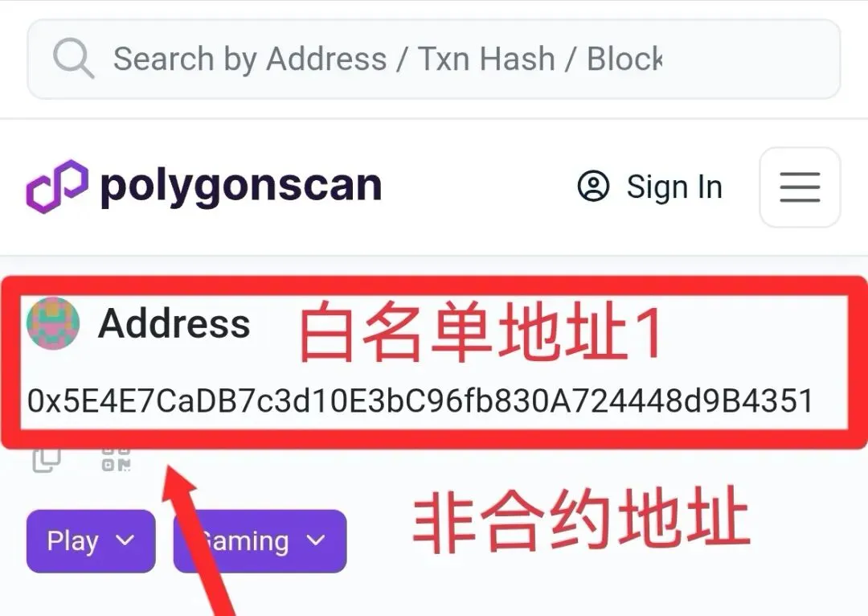The width and height of the screenshot is (868, 616).
Task: Click the chevron on the Play button
Action: pos(125,540)
